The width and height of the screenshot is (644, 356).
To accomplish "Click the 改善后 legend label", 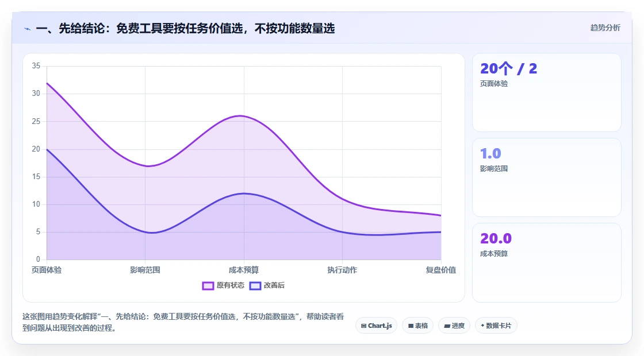I will click(x=274, y=285).
